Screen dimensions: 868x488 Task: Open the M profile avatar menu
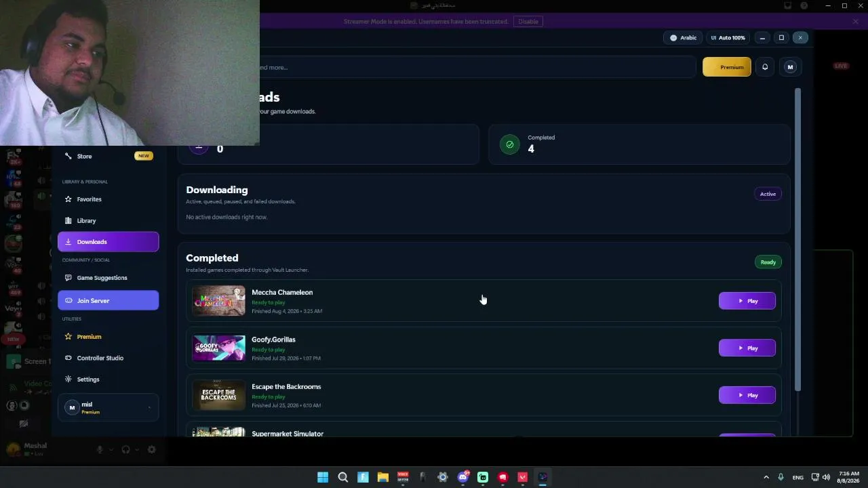(790, 67)
